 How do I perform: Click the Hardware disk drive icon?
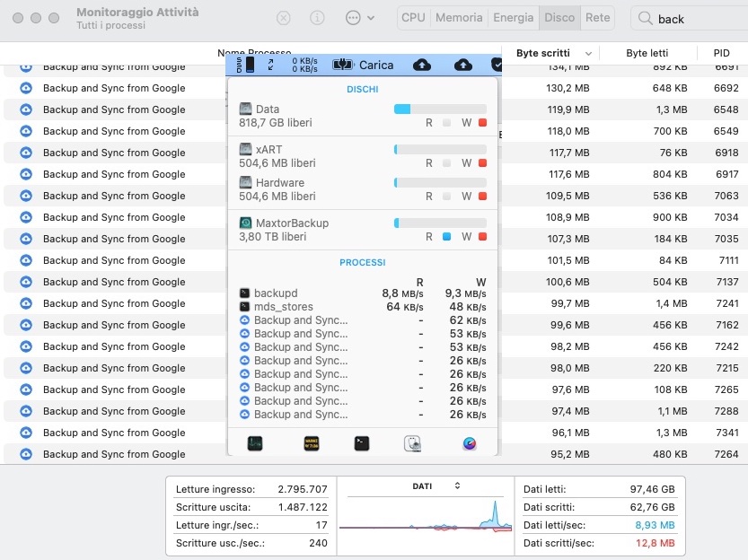click(245, 182)
